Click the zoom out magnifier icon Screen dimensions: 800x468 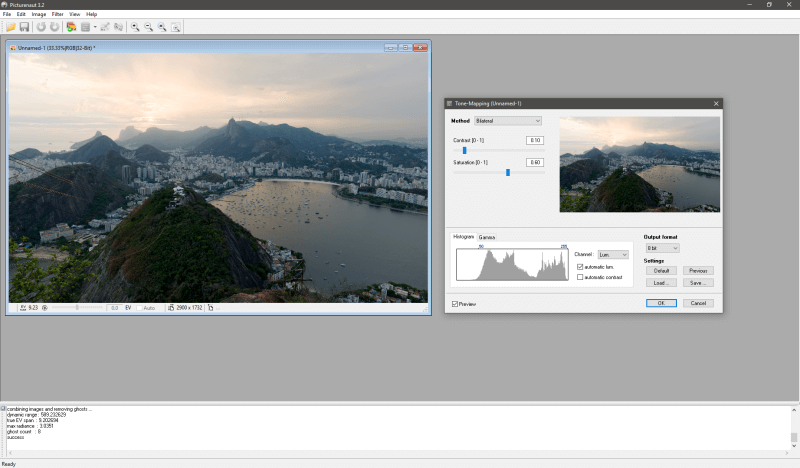click(x=148, y=27)
